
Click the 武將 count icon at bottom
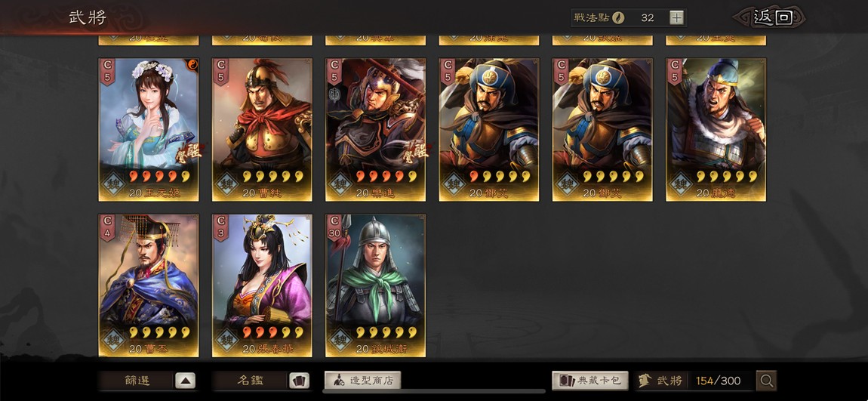645,381
